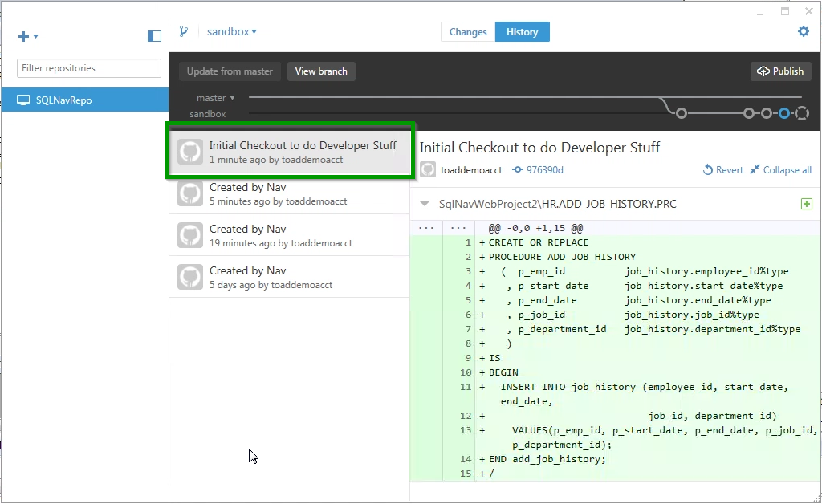Switch to the History tab
Viewport: 822px width, 504px height.
[522, 32]
